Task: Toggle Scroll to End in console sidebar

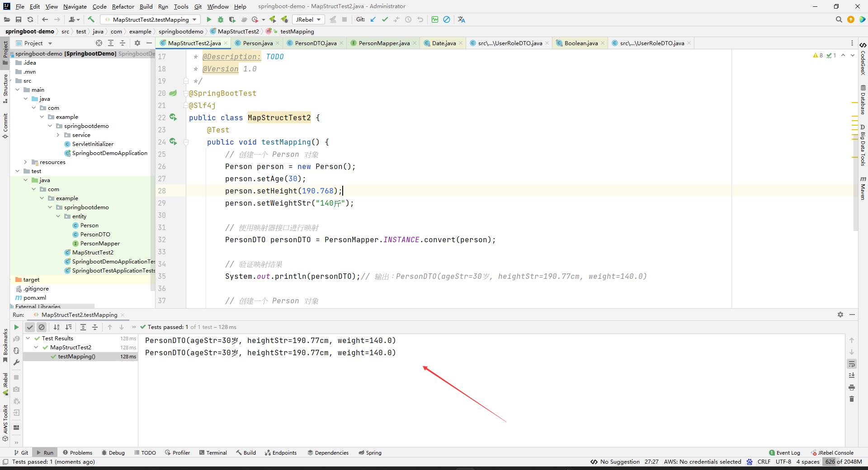Action: pyautogui.click(x=852, y=376)
